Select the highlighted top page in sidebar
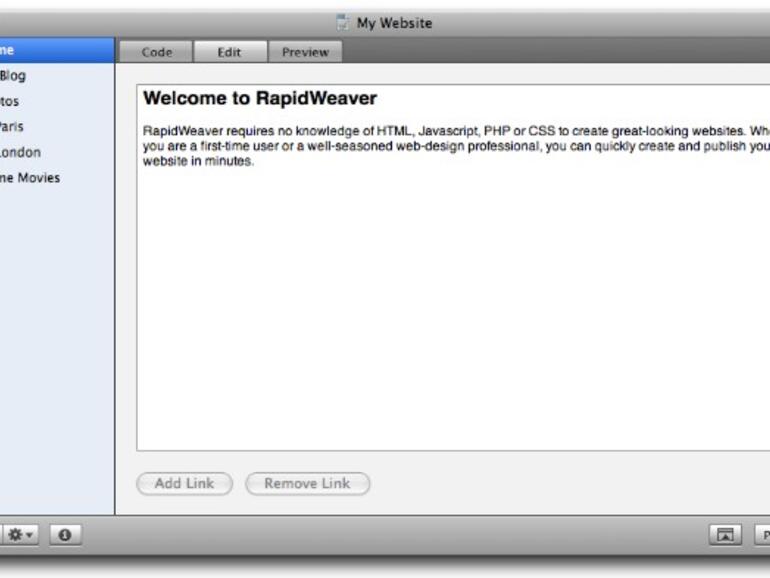The width and height of the screenshot is (770, 578). pyautogui.click(x=57, y=50)
